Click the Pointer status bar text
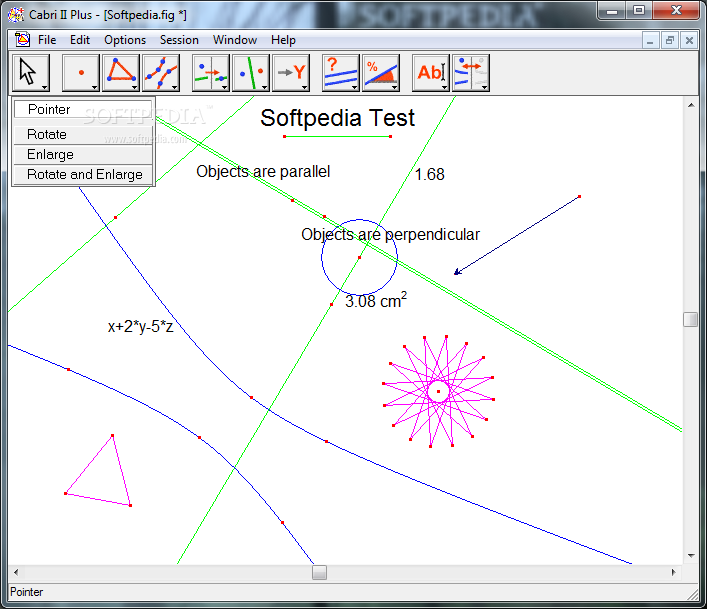This screenshot has height=609, width=707. click(27, 592)
